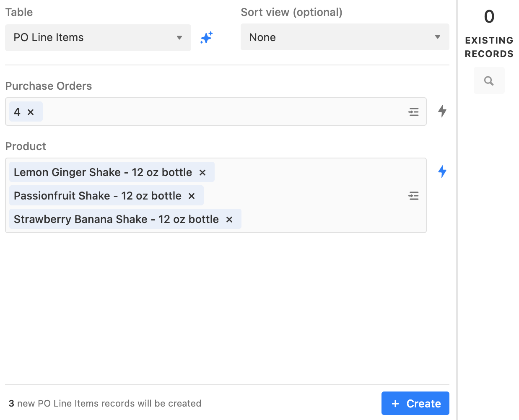Select the Lemon Ginger Shake chip label
The height and width of the screenshot is (420, 519).
click(103, 172)
